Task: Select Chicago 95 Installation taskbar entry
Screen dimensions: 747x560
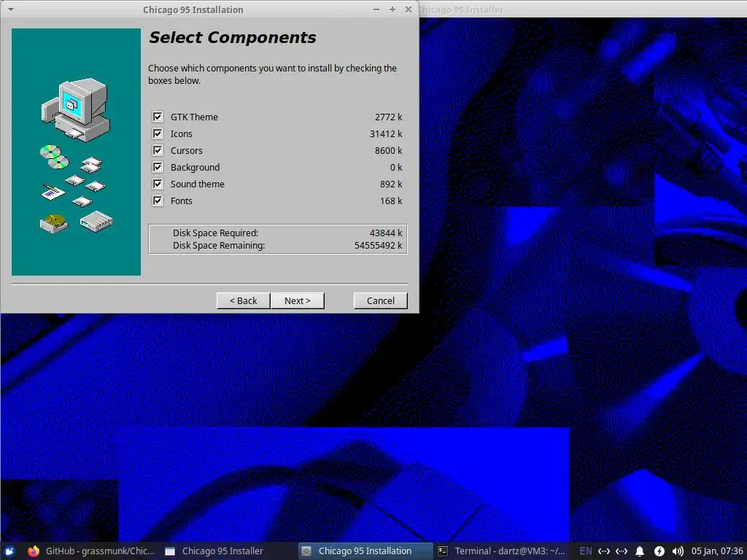Action: pos(365,551)
